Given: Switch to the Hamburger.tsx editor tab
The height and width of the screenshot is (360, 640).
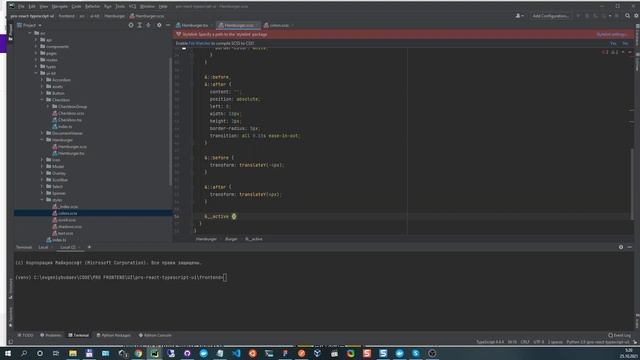Looking at the screenshot, I should tap(194, 25).
